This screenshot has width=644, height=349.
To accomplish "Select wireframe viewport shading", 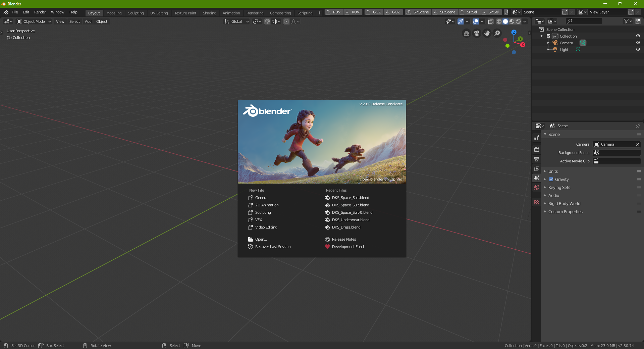I will point(499,21).
